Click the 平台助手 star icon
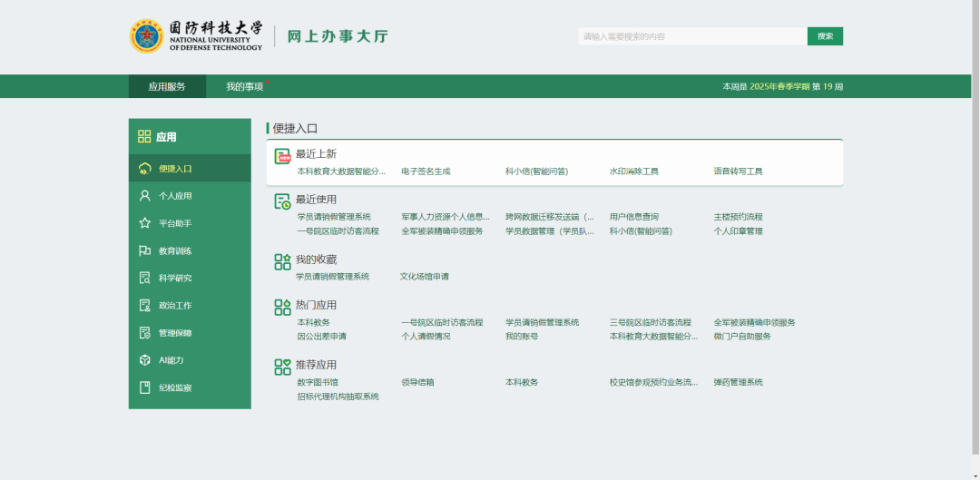Screen dimensions: 980x480 point(144,223)
